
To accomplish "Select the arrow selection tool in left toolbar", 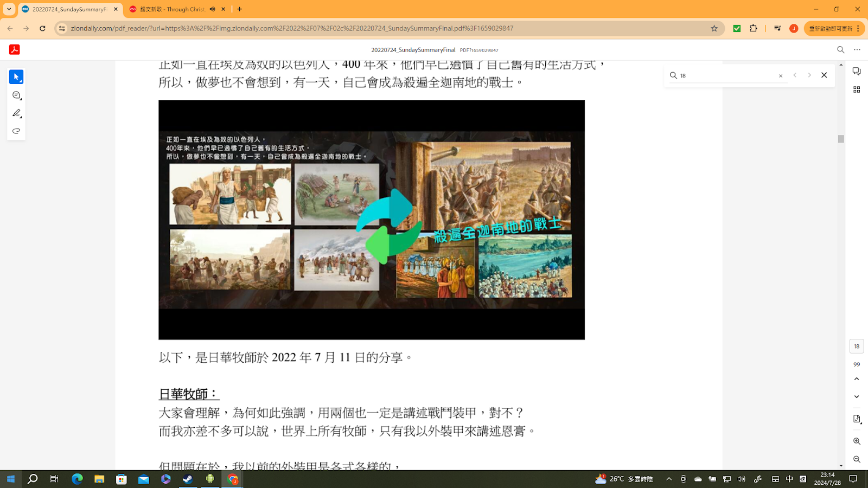I will tap(16, 77).
